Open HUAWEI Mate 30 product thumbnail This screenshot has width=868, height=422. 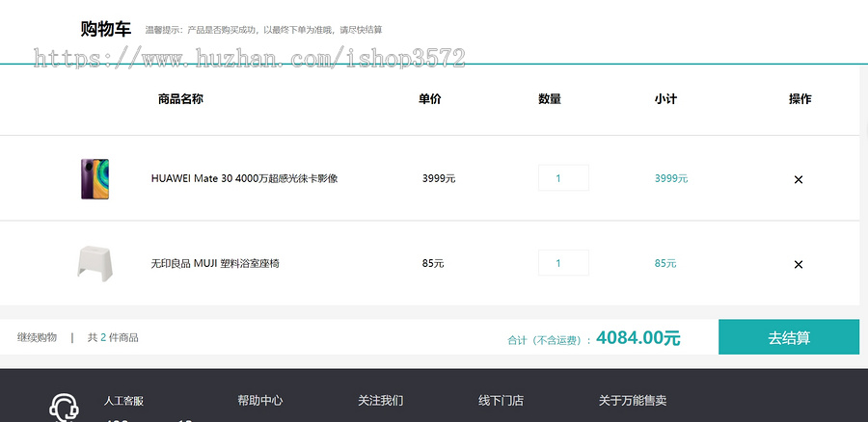pos(95,178)
